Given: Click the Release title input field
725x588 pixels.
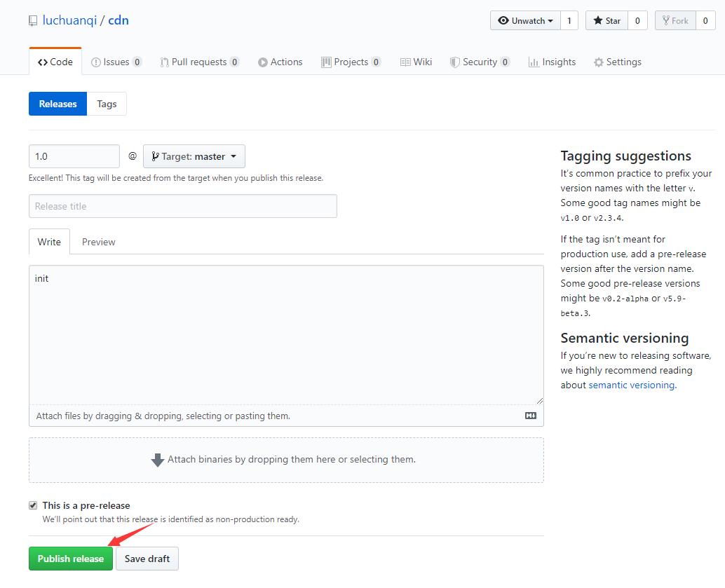Looking at the screenshot, I should click(182, 206).
